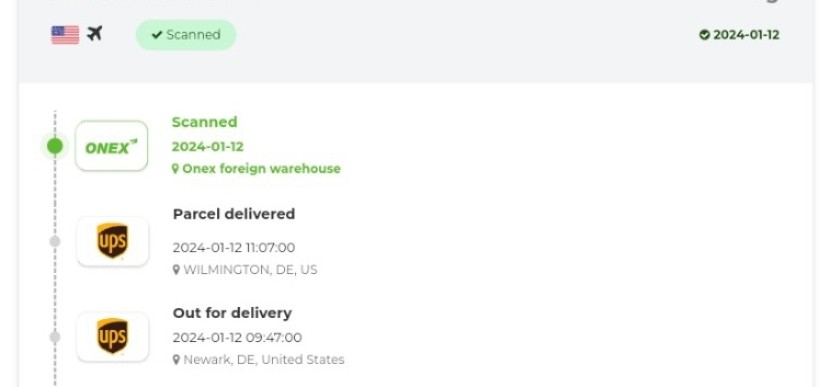Select the Parcel delivered timeline dot

pos(55,241)
